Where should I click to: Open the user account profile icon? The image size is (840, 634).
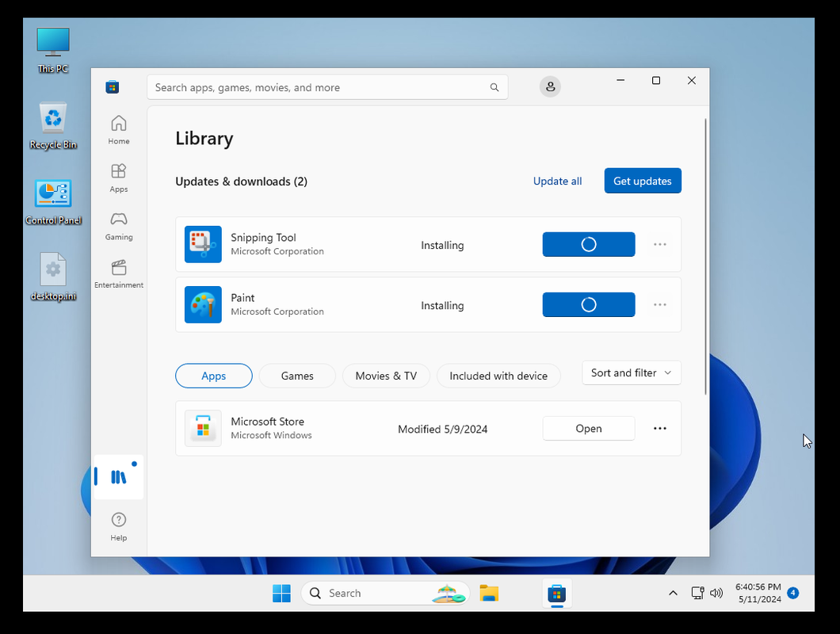(x=550, y=87)
